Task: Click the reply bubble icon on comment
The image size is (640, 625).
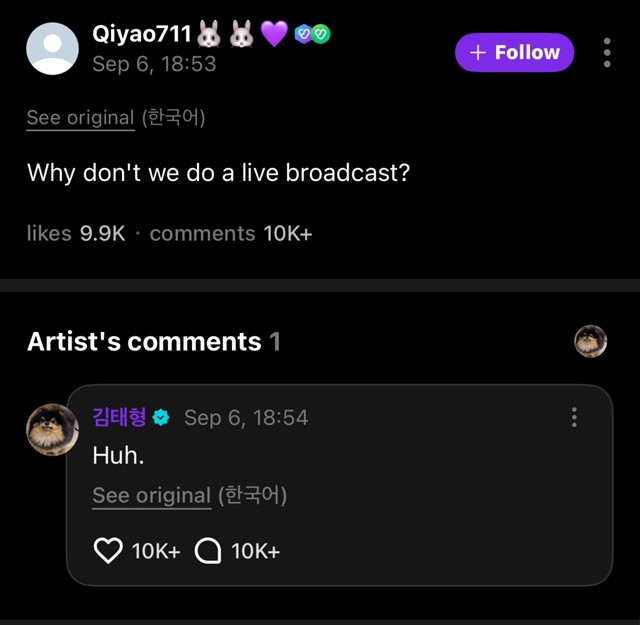Action: click(x=207, y=551)
